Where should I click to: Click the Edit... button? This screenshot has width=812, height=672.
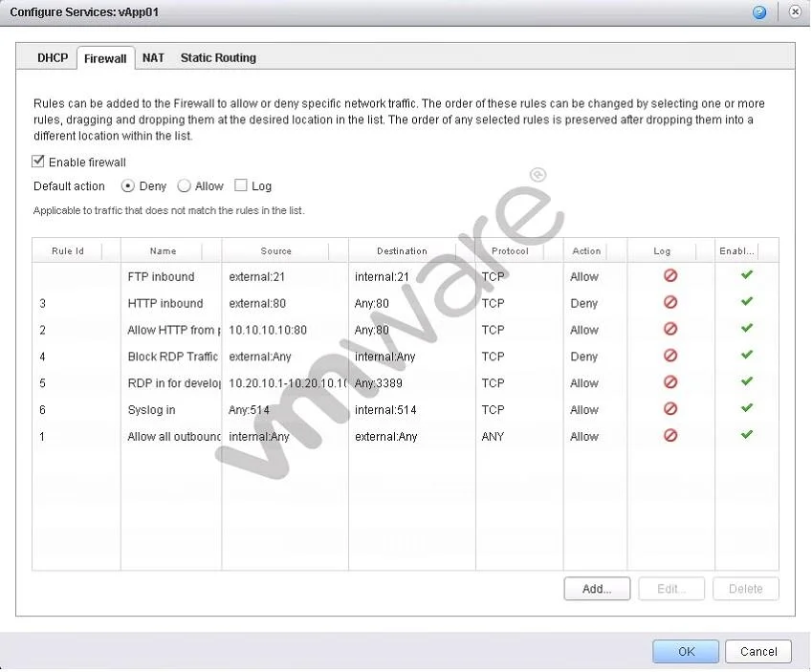pos(671,589)
